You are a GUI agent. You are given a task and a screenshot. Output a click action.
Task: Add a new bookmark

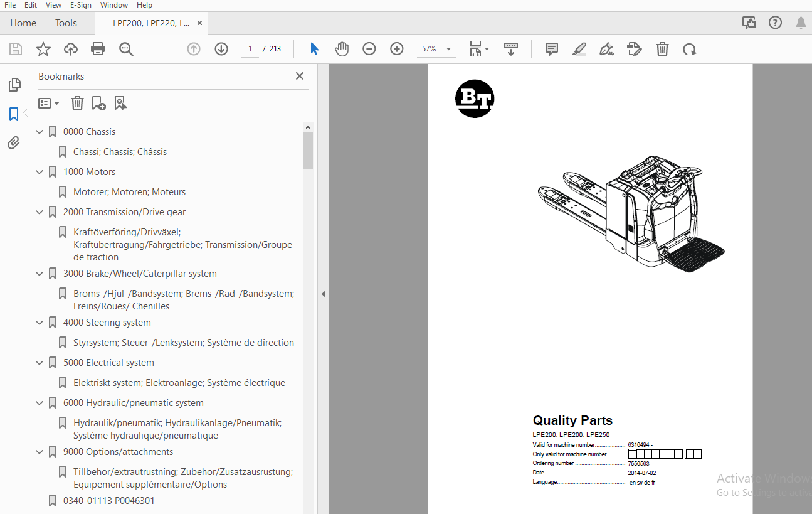click(x=98, y=103)
